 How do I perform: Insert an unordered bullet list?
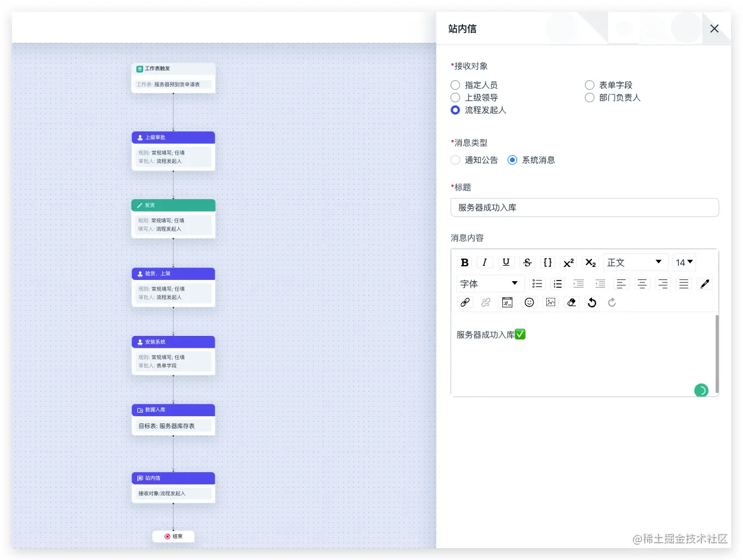[x=537, y=284]
